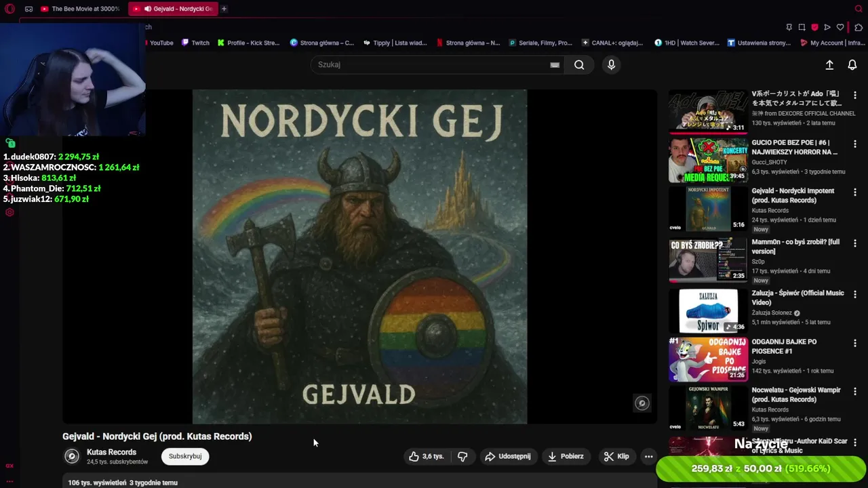Screen dimensions: 868x488
Task: Click the search tabs magnifier in title bar
Action: click(x=858, y=9)
